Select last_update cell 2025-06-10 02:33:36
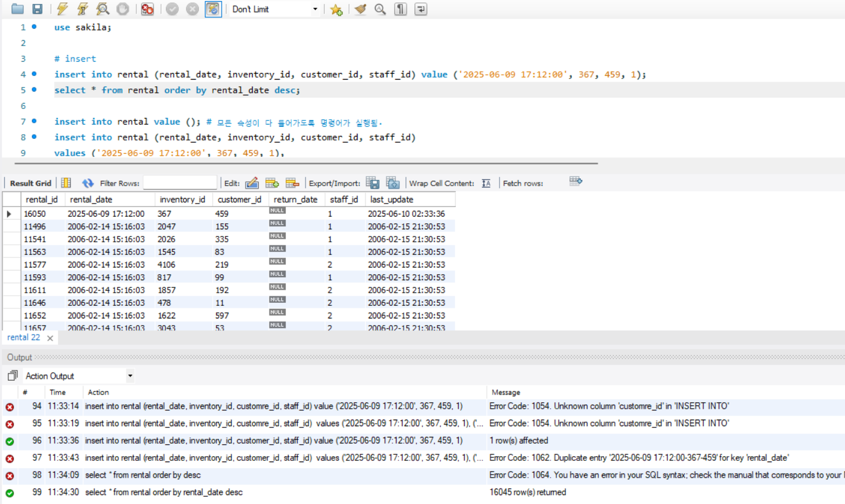This screenshot has height=504, width=845. point(410,214)
